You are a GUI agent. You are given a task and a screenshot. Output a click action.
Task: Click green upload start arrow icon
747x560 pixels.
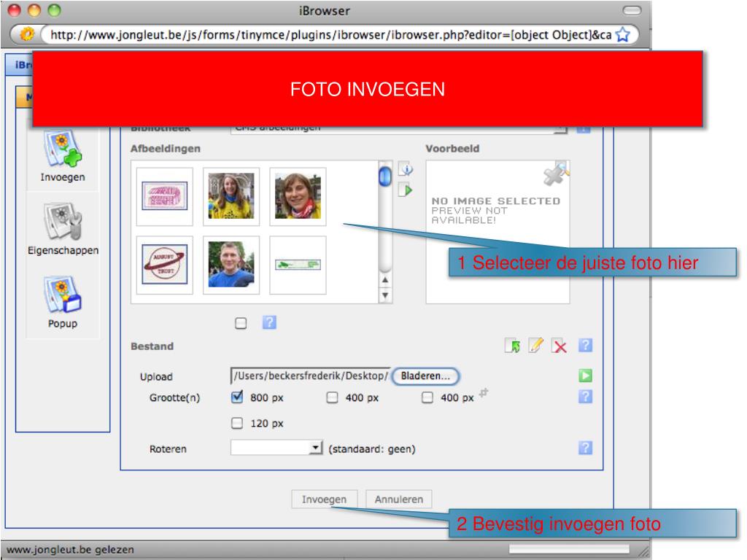tap(586, 376)
